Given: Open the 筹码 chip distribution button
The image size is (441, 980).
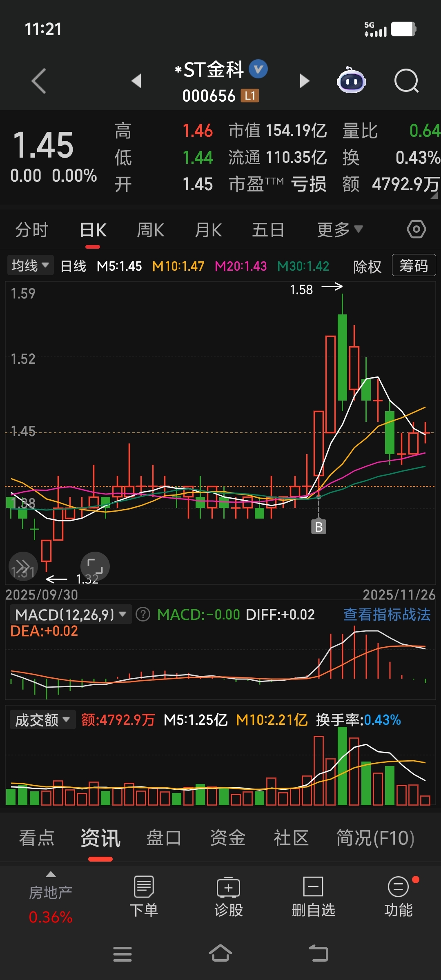Looking at the screenshot, I should (414, 265).
